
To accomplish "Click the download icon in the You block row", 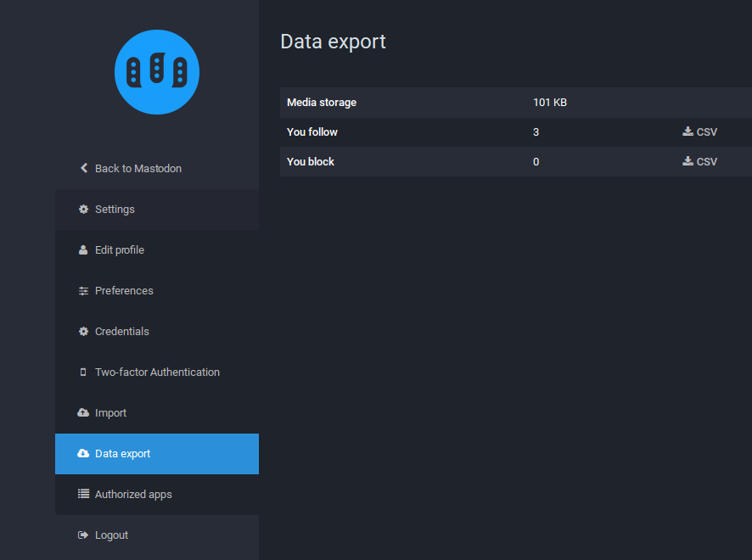I will pos(687,161).
